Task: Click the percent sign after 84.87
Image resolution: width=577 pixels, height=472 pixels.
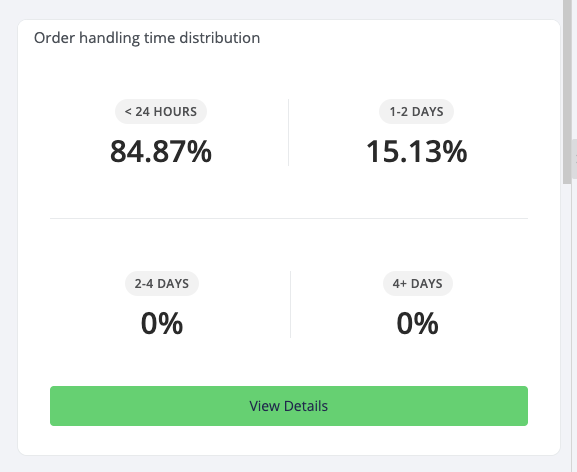Action: click(199, 151)
